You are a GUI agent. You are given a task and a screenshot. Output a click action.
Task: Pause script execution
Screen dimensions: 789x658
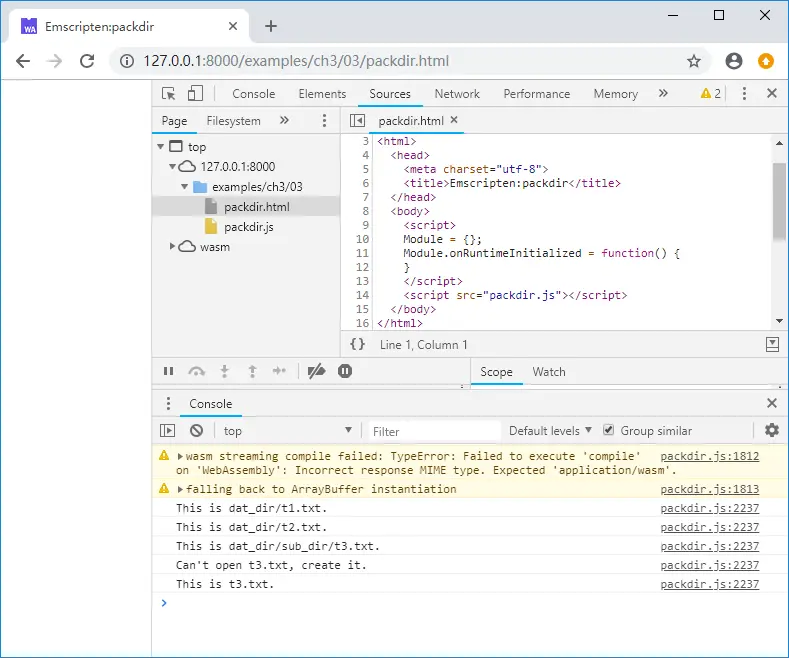[169, 371]
